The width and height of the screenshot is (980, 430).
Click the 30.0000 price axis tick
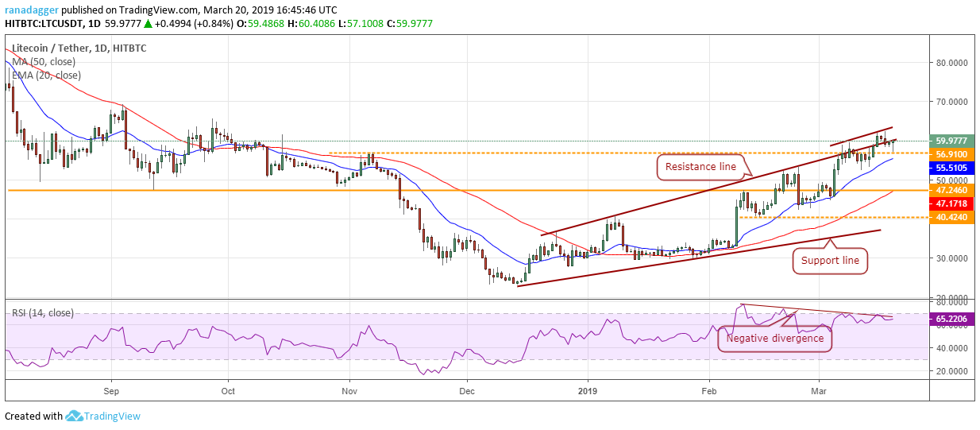pos(952,258)
